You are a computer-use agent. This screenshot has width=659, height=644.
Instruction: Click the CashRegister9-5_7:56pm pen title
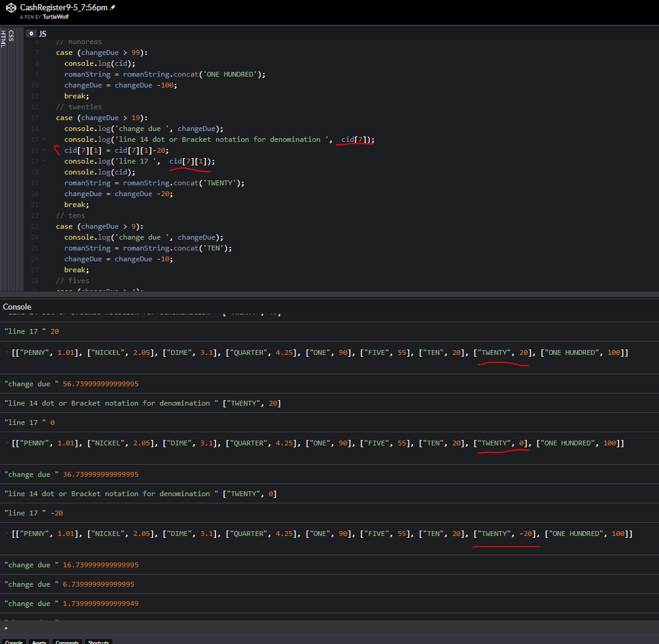[x=63, y=7]
